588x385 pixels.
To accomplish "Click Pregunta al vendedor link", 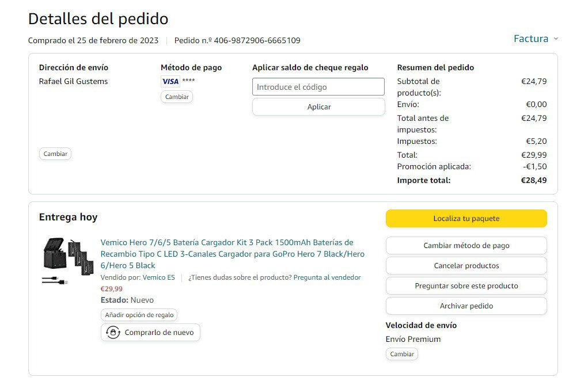I will [x=327, y=277].
